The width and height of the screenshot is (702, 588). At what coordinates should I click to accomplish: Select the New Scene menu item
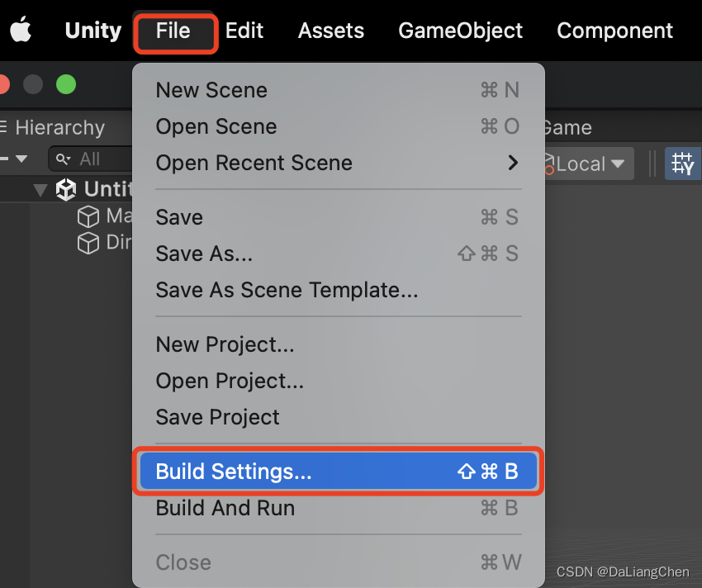pyautogui.click(x=211, y=90)
